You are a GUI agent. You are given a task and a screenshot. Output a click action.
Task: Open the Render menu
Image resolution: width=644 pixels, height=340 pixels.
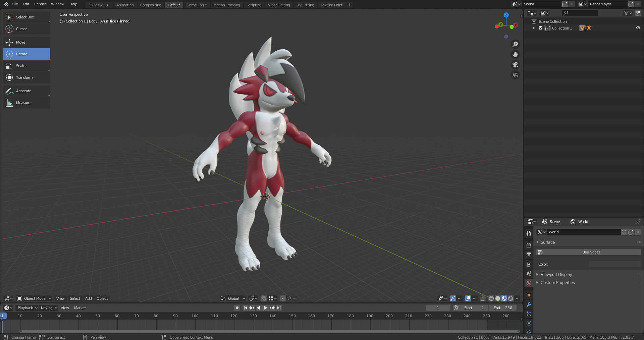click(40, 4)
